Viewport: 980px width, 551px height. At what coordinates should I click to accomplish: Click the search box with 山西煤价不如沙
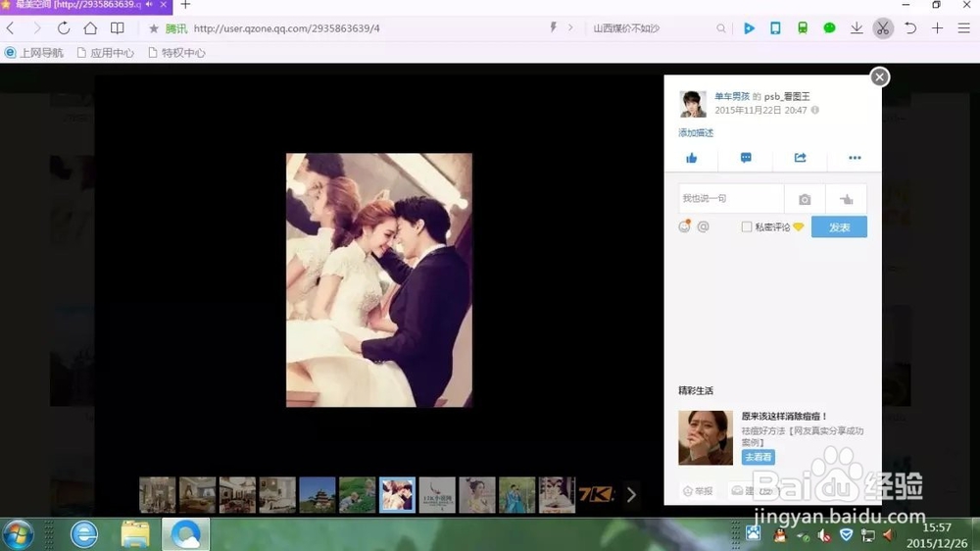(650, 28)
